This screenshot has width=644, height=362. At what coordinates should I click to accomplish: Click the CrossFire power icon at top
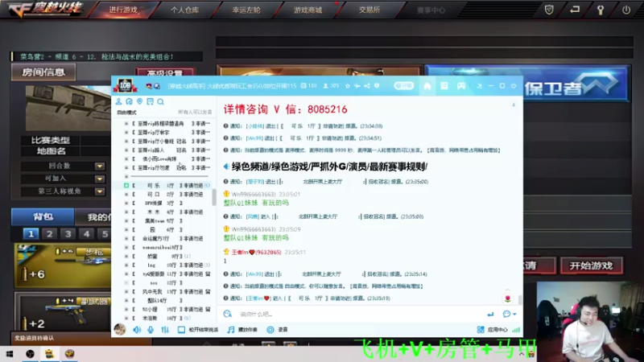626,10
